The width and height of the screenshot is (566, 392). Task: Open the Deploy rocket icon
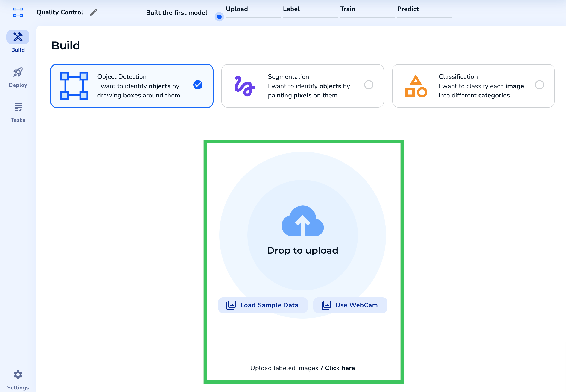[18, 72]
